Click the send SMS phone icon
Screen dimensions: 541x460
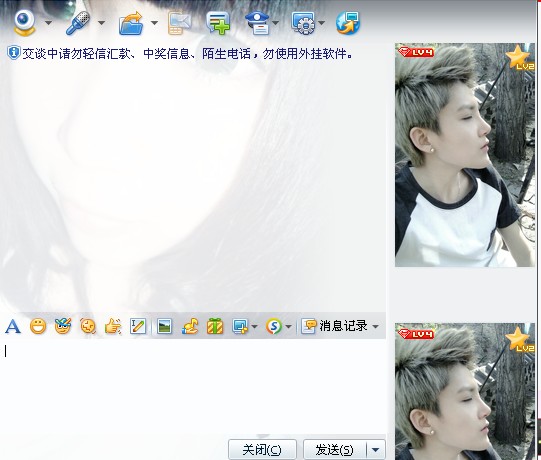[179, 23]
